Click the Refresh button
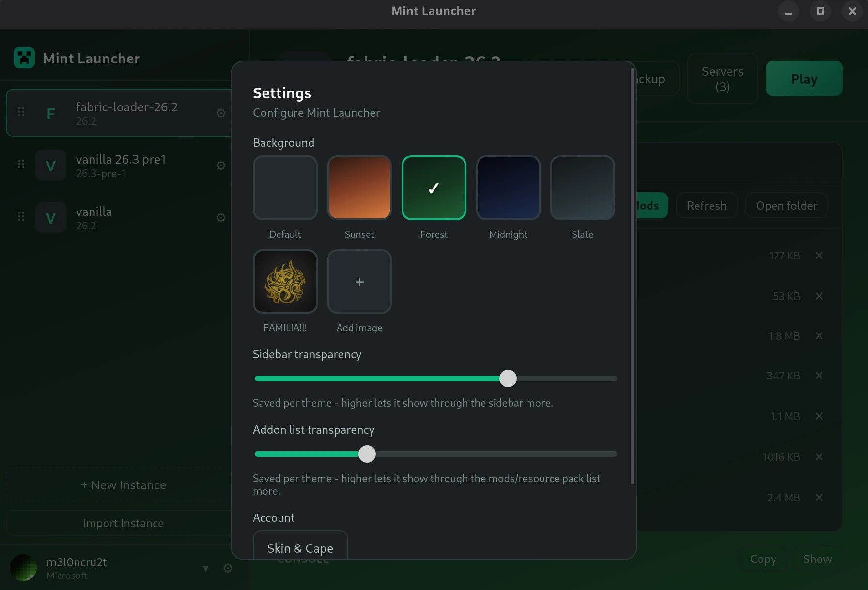This screenshot has height=590, width=868. coord(707,206)
